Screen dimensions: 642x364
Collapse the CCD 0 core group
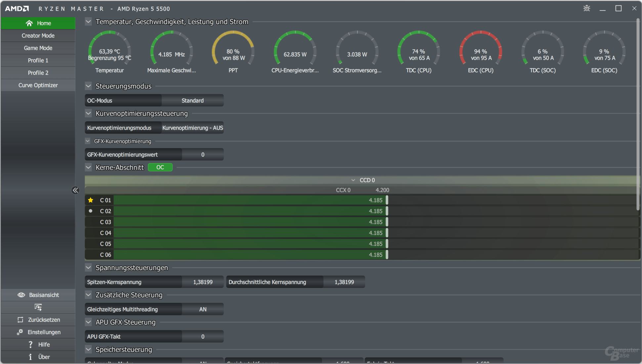point(353,180)
